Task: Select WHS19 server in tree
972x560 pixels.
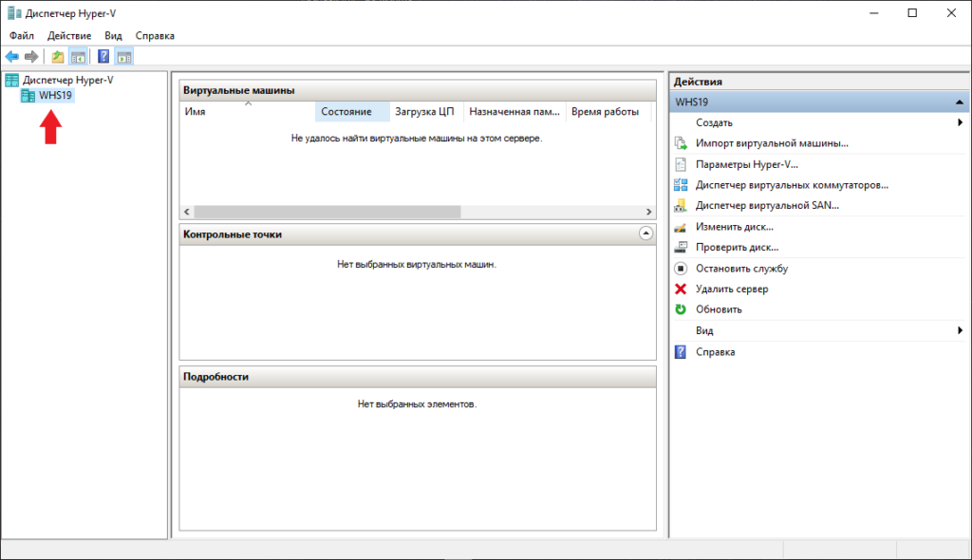Action: (55, 96)
